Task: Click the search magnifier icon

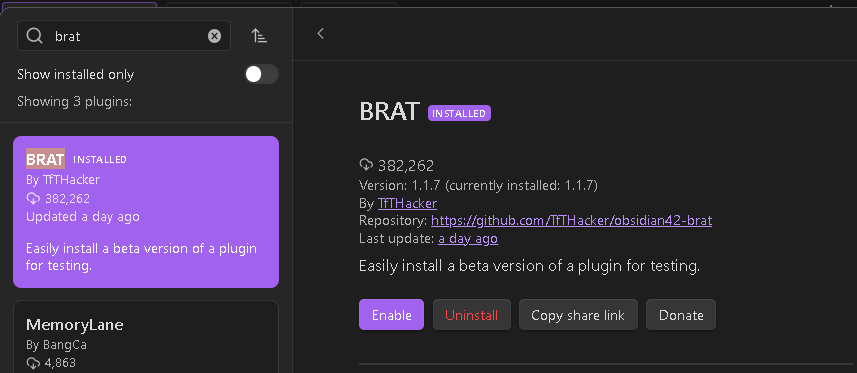Action: tap(34, 36)
